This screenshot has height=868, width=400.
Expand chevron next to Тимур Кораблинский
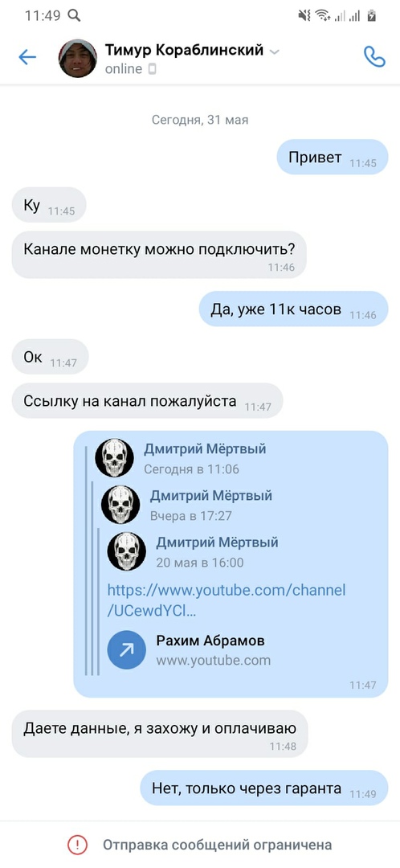(274, 51)
